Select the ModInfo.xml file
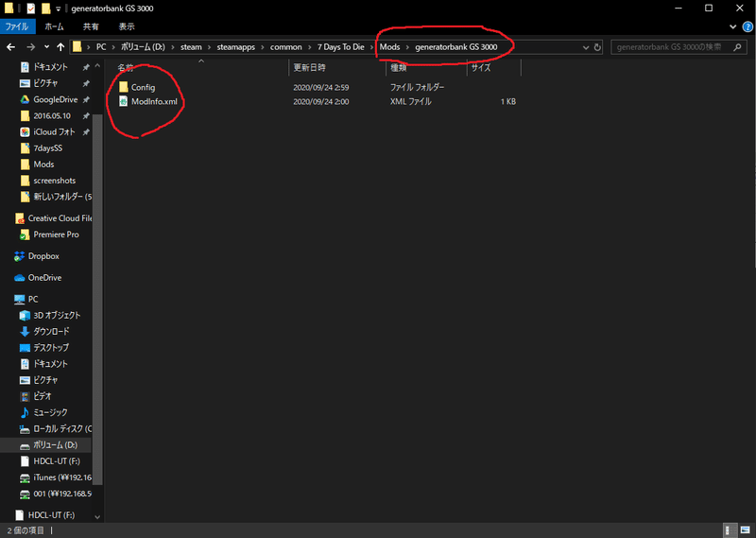Image resolution: width=756 pixels, height=538 pixels. 148,101
